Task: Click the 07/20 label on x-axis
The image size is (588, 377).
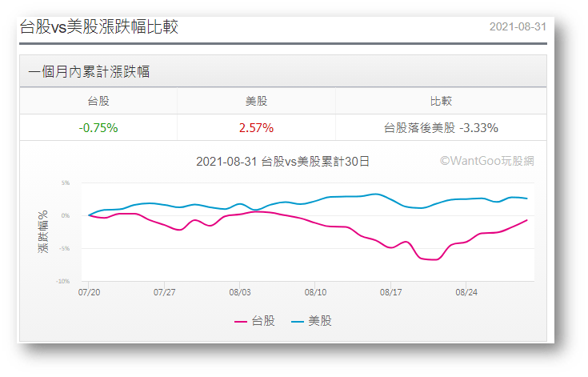Action: point(88,293)
